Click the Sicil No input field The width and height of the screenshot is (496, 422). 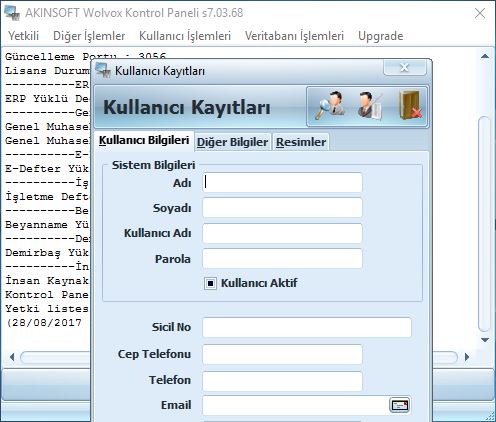(307, 327)
